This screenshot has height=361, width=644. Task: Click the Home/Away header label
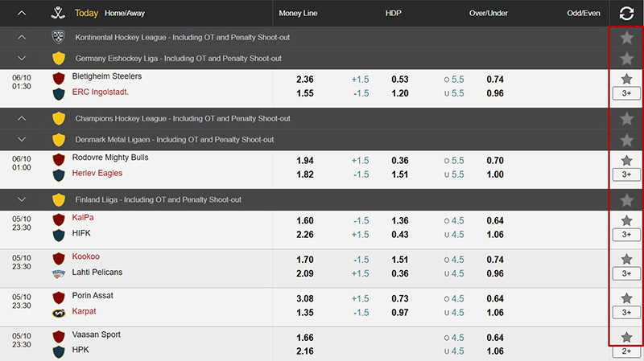click(x=126, y=13)
